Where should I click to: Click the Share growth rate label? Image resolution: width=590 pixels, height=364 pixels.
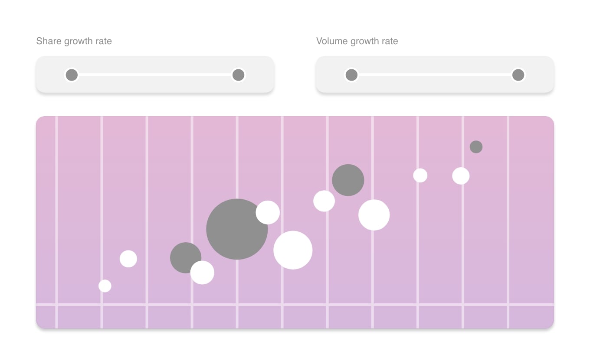74,41
